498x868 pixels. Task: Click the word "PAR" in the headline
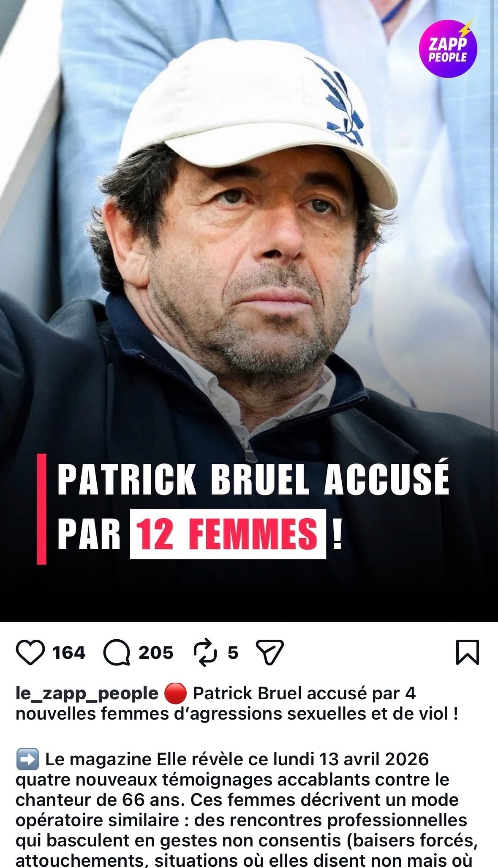coord(89,534)
